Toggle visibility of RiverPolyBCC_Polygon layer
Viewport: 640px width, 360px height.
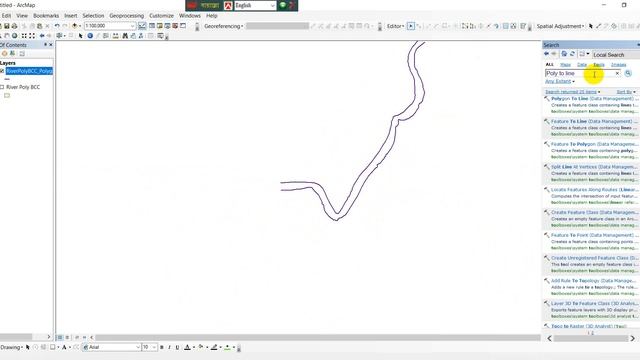pyautogui.click(x=2, y=71)
